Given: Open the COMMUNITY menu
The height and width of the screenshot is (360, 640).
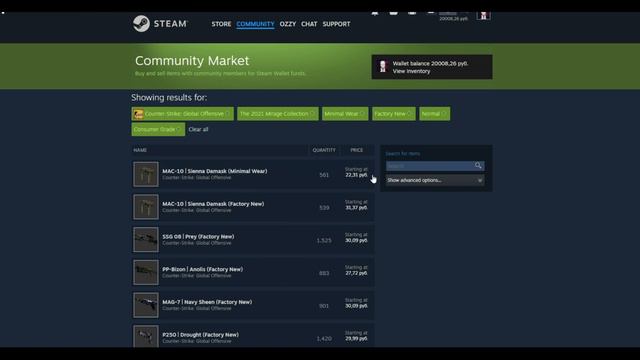Looking at the screenshot, I should (255, 24).
